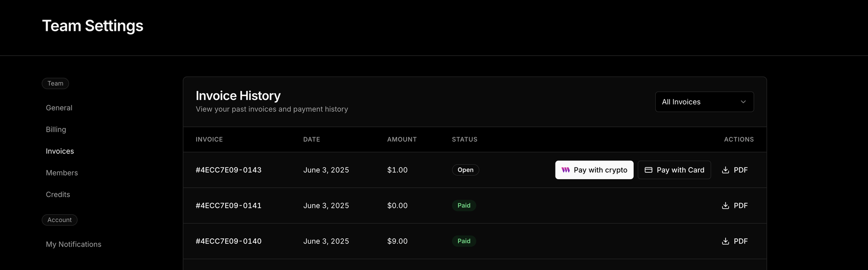Viewport: 868px width, 270px height.
Task: Open the Billing settings page
Action: pos(56,130)
